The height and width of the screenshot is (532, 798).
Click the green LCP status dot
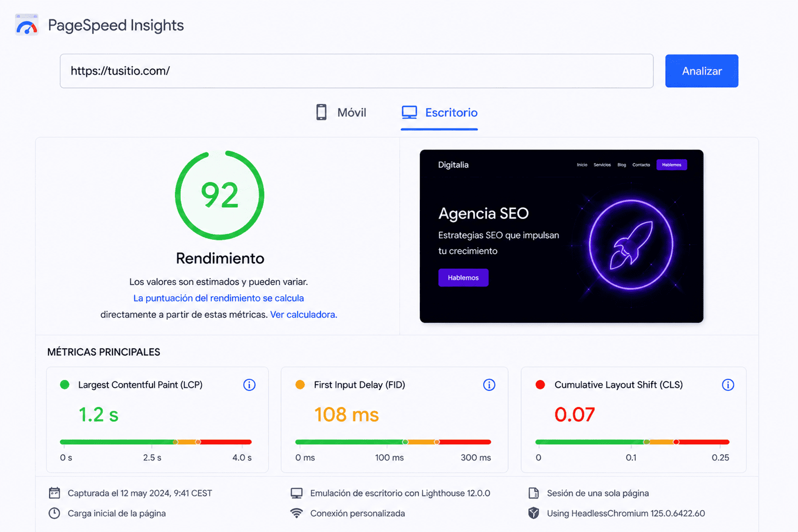[x=65, y=385]
